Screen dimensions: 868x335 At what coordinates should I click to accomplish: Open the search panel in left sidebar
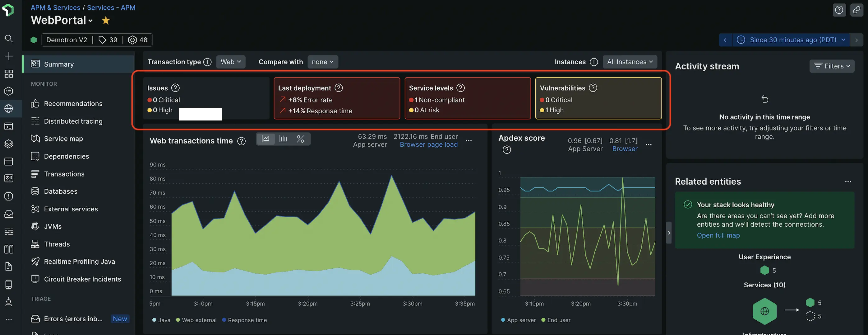coord(9,39)
